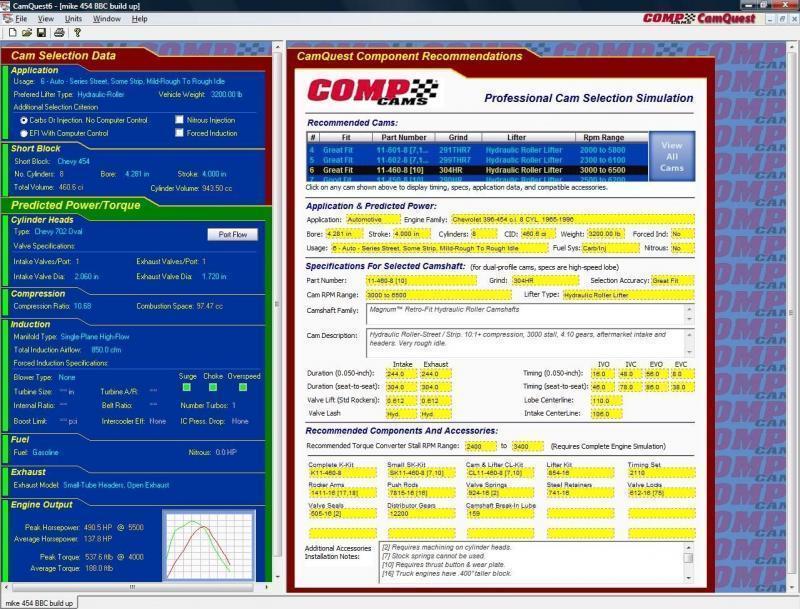Click the Distributor Gears 12200 field
Screen dimensions: 800x609
tap(421, 514)
